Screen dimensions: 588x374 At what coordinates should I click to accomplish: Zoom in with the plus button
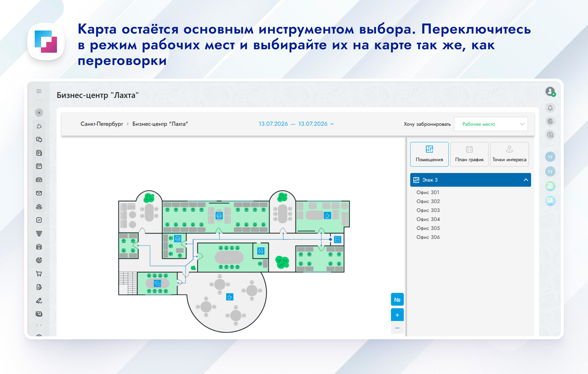coord(397,315)
